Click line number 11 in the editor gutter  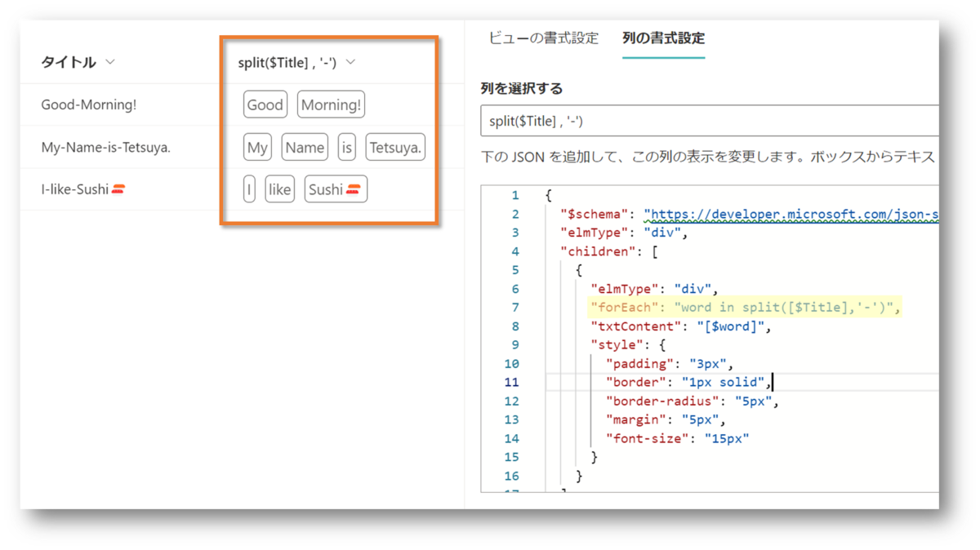pyautogui.click(x=511, y=382)
